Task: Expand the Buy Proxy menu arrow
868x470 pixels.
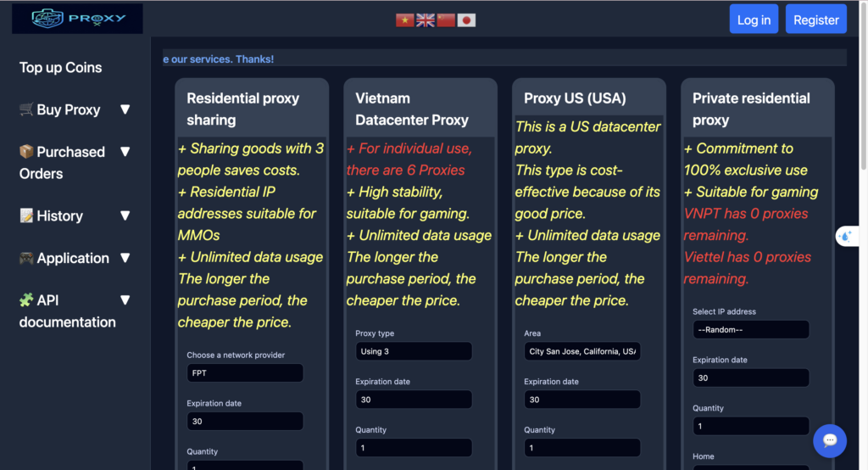Action: (125, 109)
